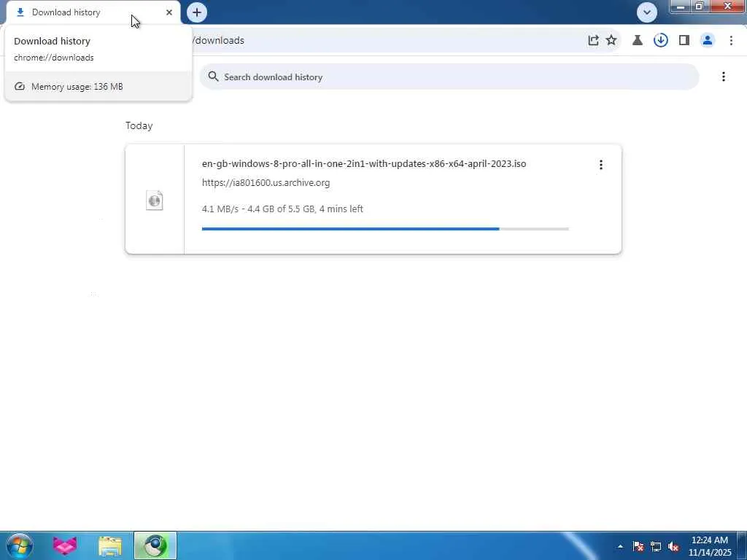Click the download progress bar
The image size is (747, 560).
[x=385, y=229]
